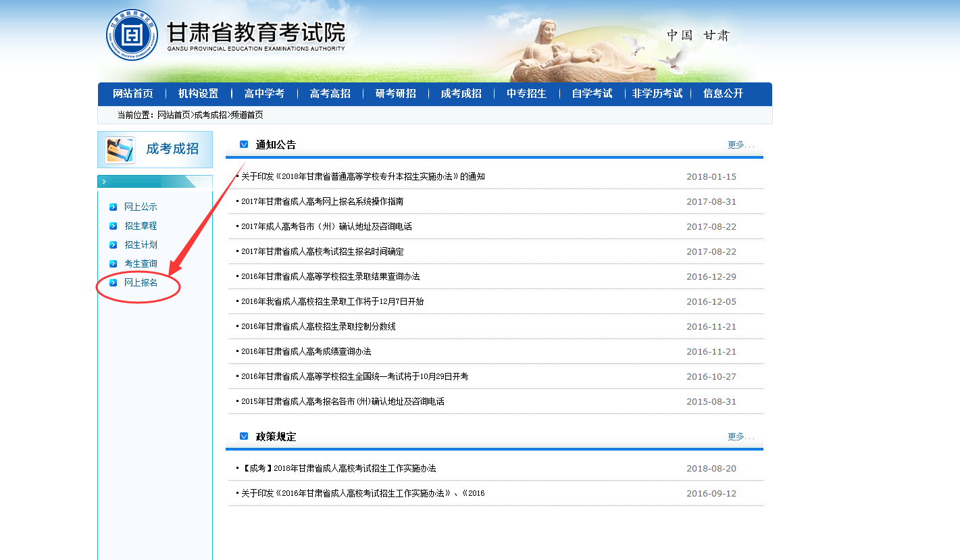Click the 成考成招 card icon in sidebar

coord(120,150)
